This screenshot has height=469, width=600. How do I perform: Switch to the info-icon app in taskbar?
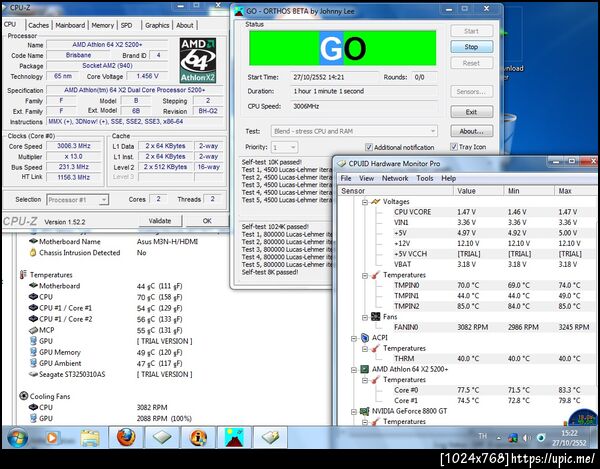(x=198, y=437)
